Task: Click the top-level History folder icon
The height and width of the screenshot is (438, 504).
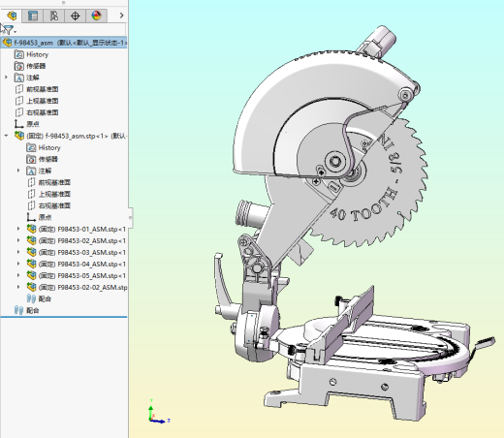Action: tap(19, 54)
